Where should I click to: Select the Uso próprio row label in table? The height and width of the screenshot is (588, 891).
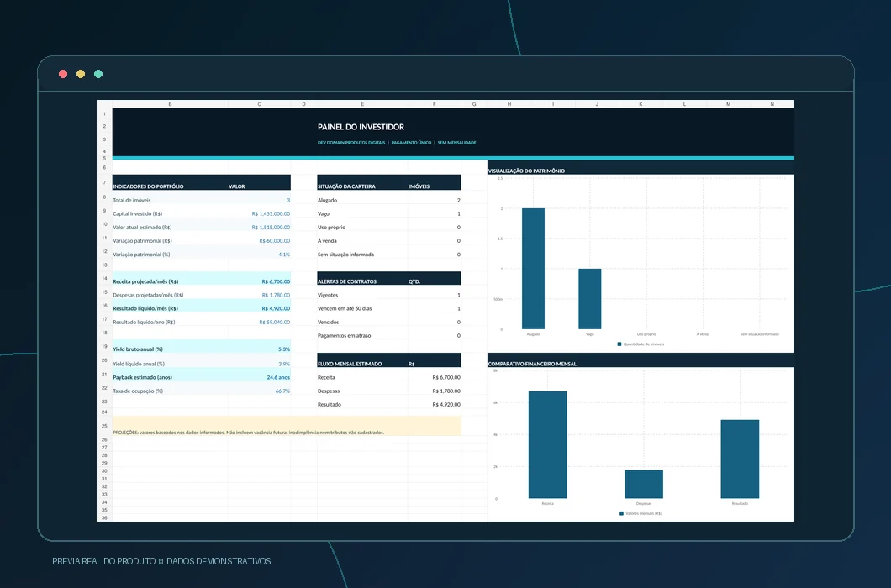pyautogui.click(x=331, y=228)
